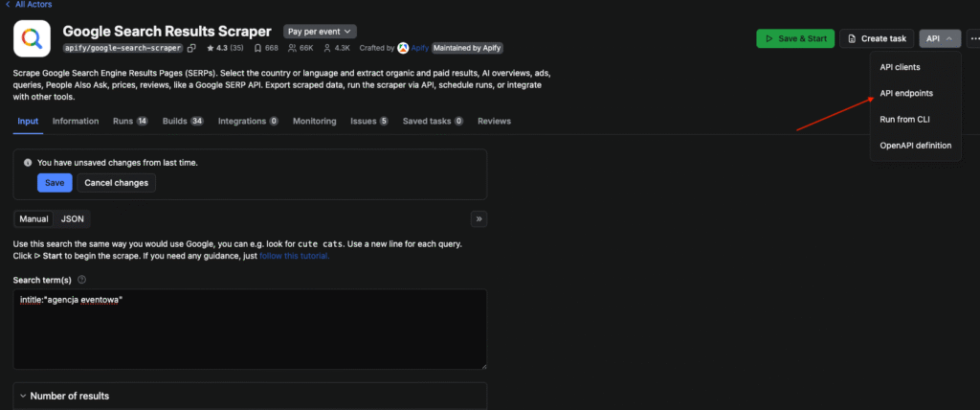The height and width of the screenshot is (410, 980).
Task: Switch input mode to Manual
Action: pyautogui.click(x=33, y=218)
